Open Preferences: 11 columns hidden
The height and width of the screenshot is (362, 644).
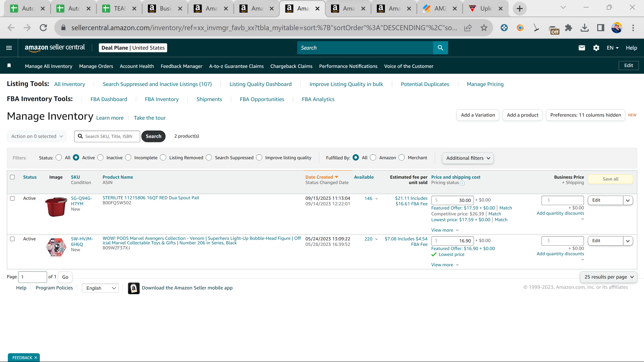point(585,115)
